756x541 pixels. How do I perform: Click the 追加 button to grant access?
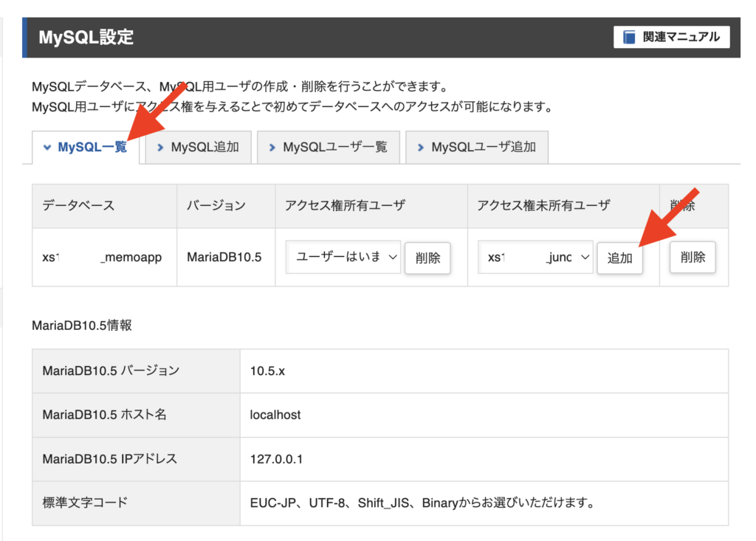click(619, 258)
